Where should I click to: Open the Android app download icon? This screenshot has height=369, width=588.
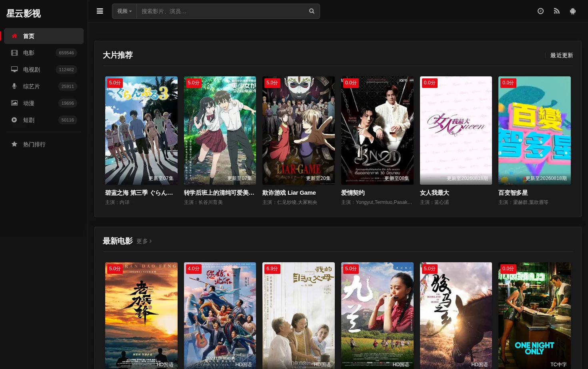[x=573, y=11]
